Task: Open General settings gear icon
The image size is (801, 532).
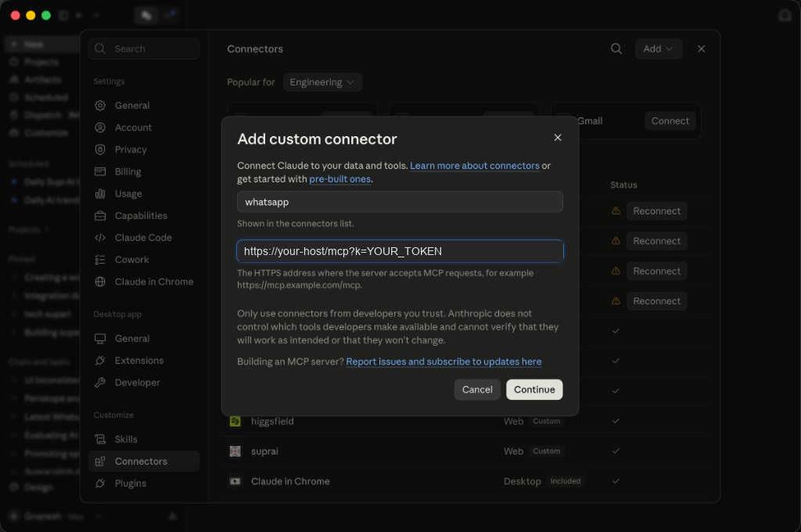Action: pos(100,106)
